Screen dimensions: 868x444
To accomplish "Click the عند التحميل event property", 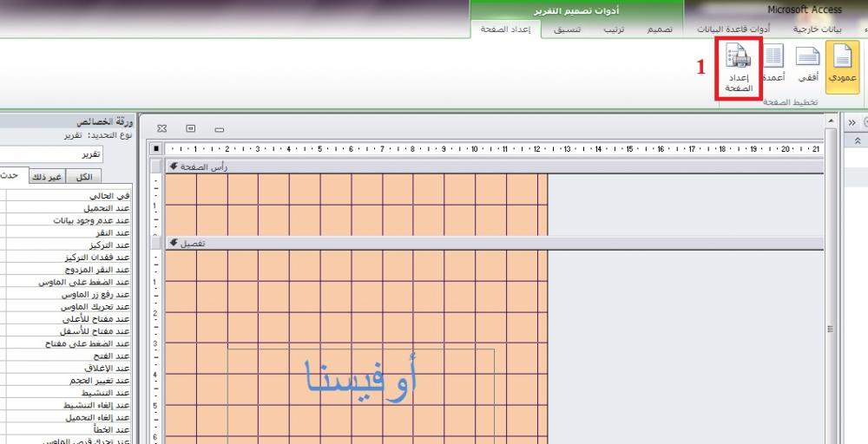I will (x=95, y=208).
